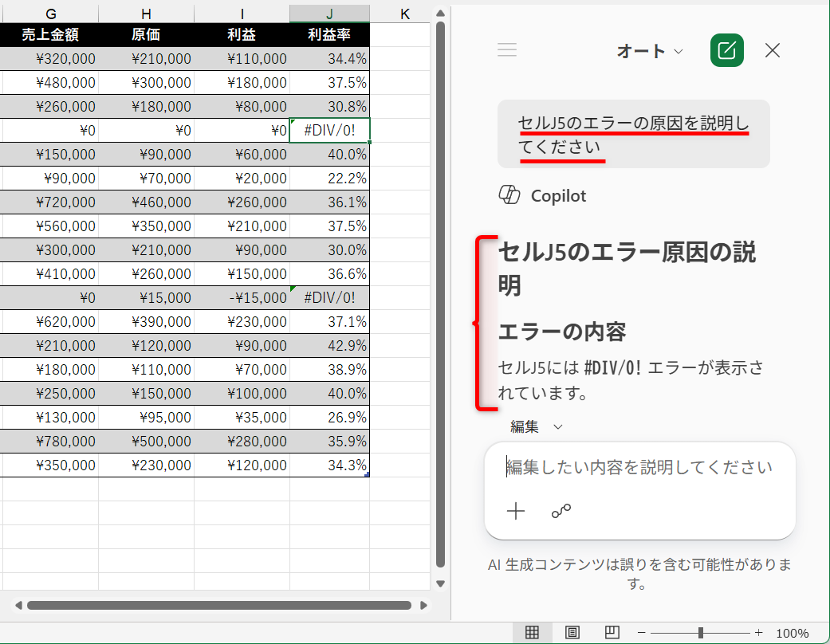Select the #DIV/0! cell in the ¥15,000 row
The image size is (830, 644).
click(329, 297)
